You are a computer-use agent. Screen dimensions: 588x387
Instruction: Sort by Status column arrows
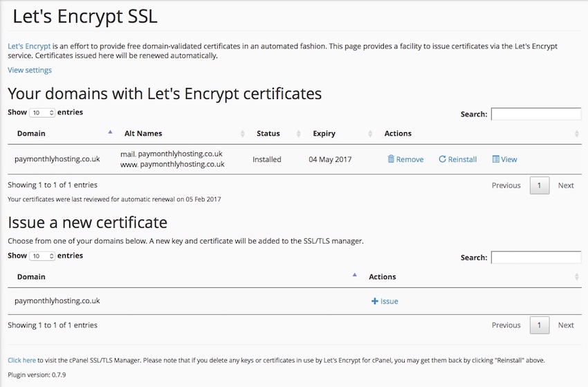point(299,134)
